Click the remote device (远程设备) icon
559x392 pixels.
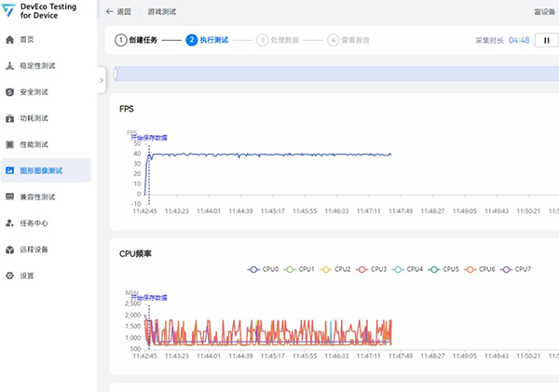click(9, 250)
